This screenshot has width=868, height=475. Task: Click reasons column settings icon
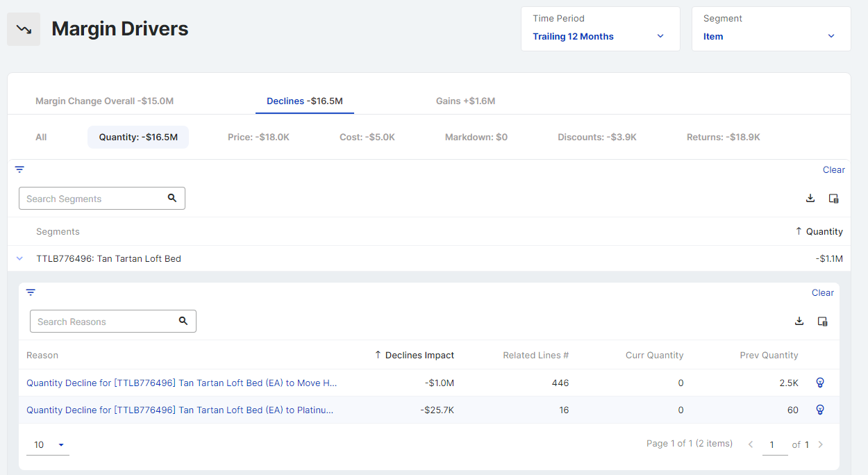822,321
